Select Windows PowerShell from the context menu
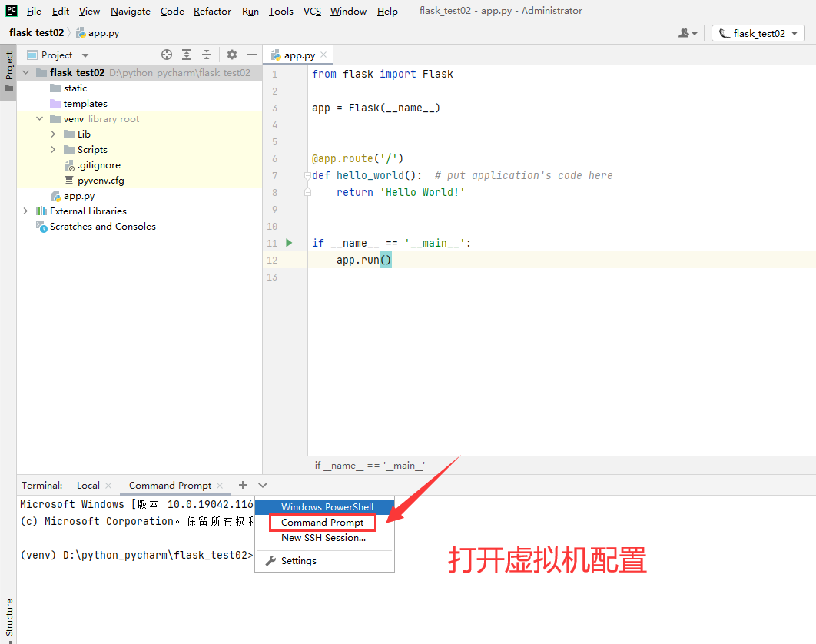 click(x=323, y=507)
